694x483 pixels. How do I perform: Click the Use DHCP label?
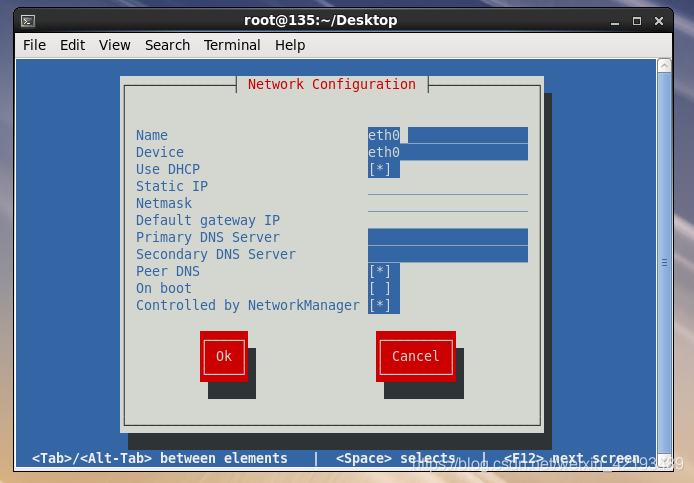point(168,169)
